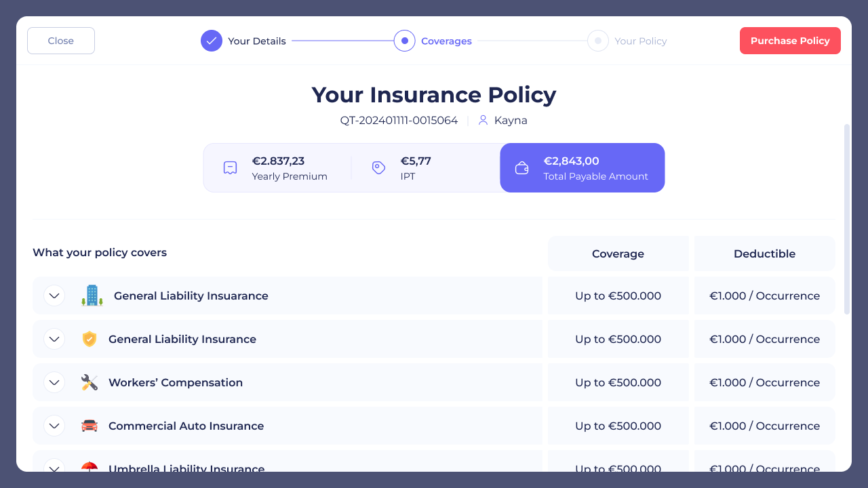Click the building icon for General Liability Insuarance
868x488 pixels.
(x=92, y=296)
